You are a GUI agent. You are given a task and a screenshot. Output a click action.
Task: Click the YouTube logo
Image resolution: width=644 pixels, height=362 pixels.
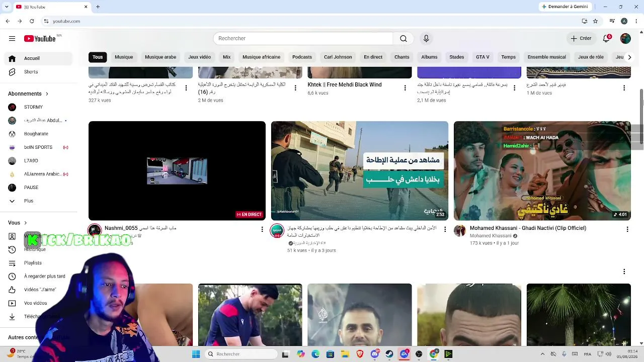click(x=40, y=39)
